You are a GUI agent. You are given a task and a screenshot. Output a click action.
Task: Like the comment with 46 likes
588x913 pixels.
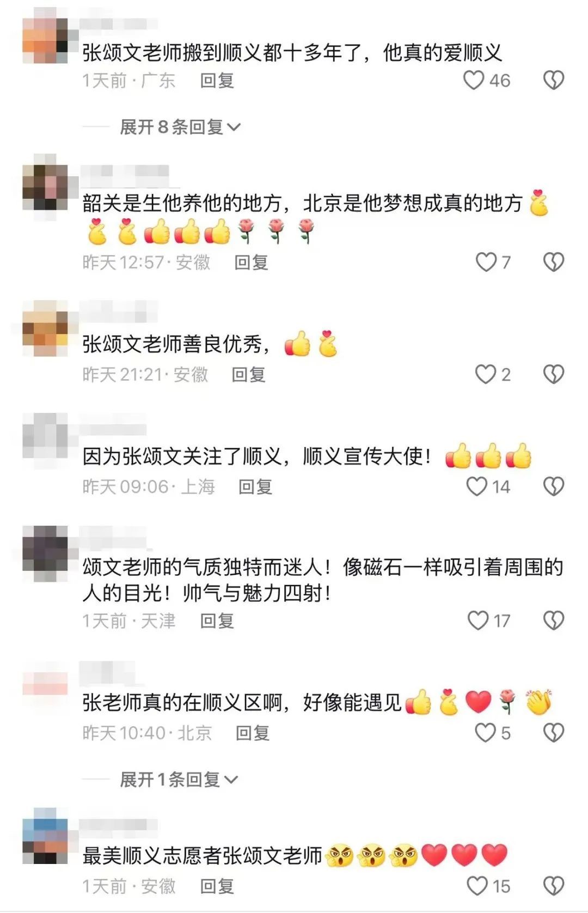pyautogui.click(x=474, y=81)
